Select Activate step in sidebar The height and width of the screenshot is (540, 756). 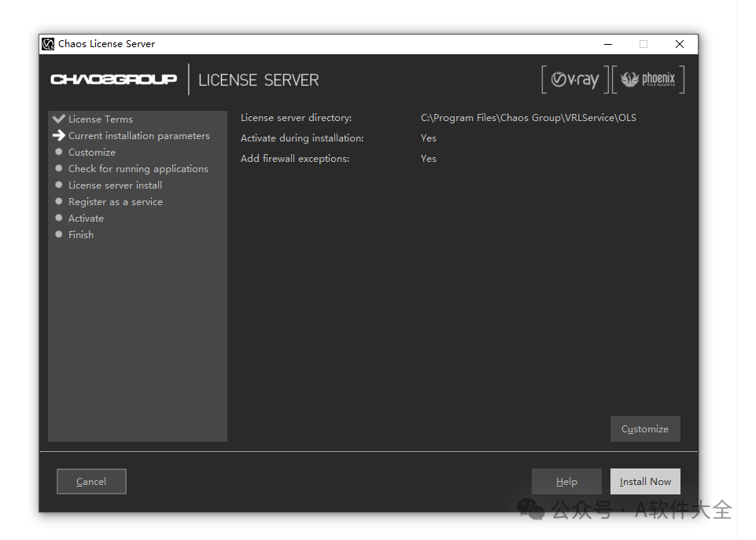pyautogui.click(x=86, y=219)
